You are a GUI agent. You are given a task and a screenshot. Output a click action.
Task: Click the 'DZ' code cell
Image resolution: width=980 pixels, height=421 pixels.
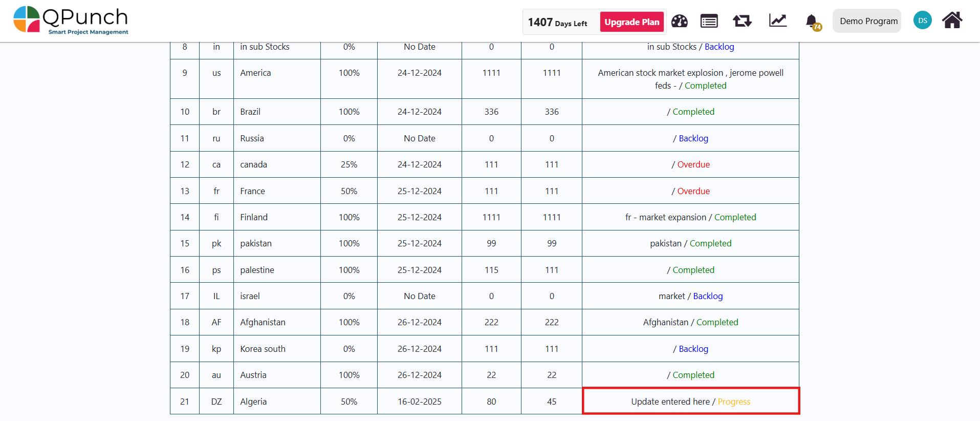(216, 402)
